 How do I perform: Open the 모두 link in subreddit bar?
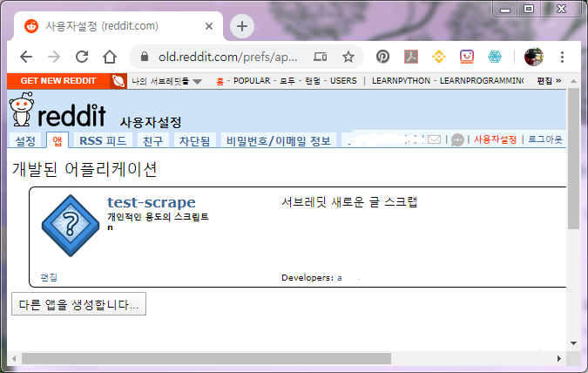click(x=287, y=81)
